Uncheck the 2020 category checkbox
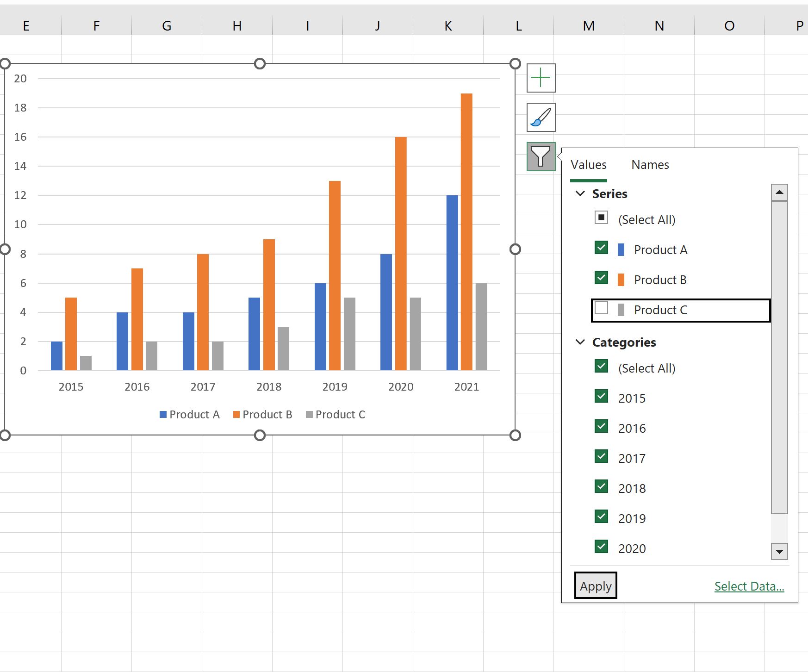The image size is (808, 672). click(x=601, y=547)
